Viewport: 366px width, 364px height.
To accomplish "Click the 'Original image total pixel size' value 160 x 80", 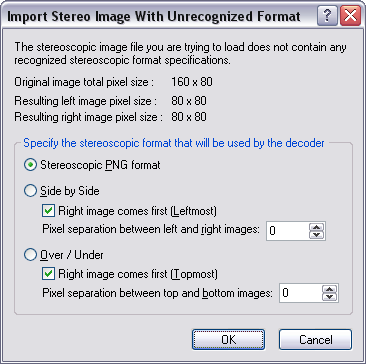I will tap(192, 82).
